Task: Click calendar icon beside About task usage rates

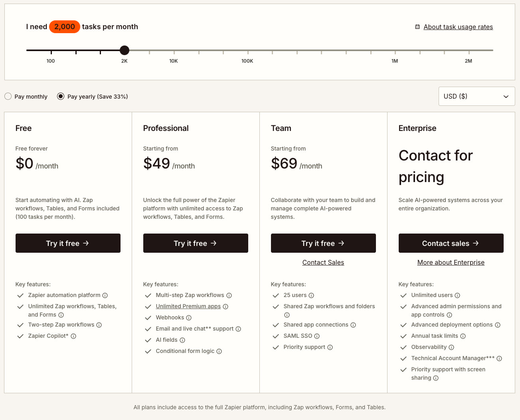Action: click(x=417, y=27)
